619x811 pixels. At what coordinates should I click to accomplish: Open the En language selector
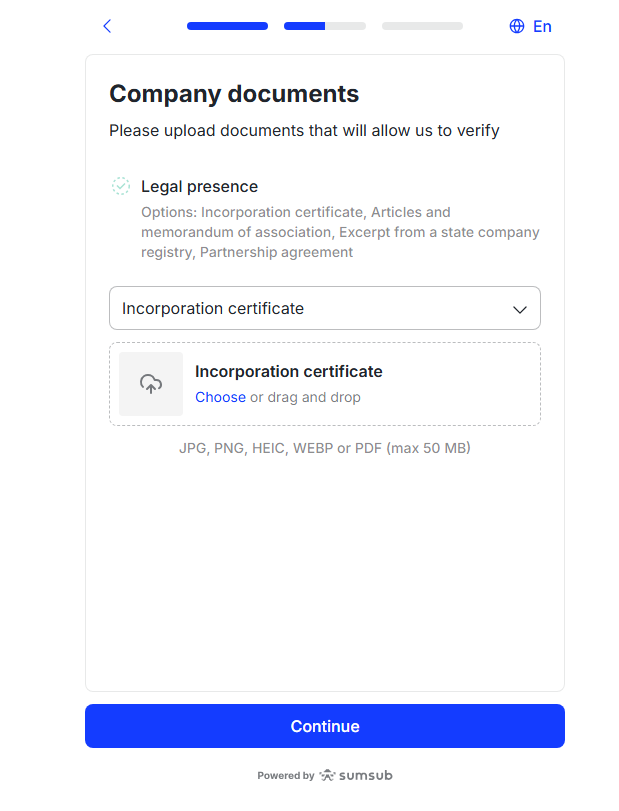542,26
